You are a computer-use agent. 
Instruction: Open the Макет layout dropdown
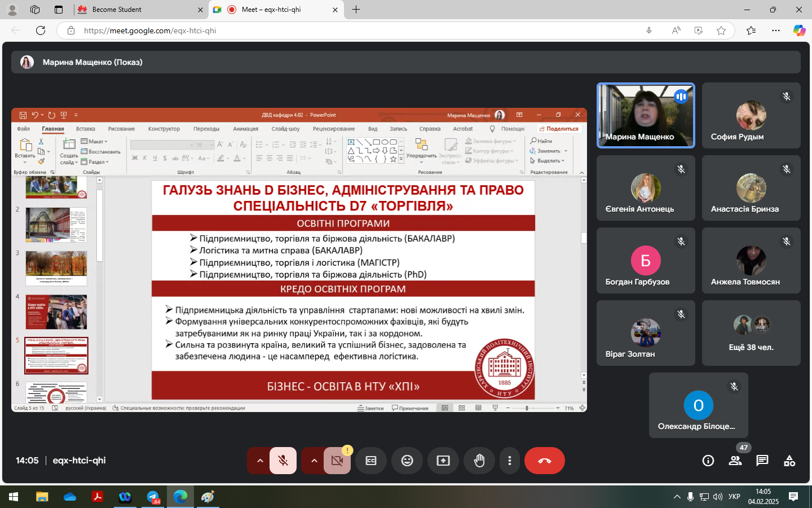(94, 142)
